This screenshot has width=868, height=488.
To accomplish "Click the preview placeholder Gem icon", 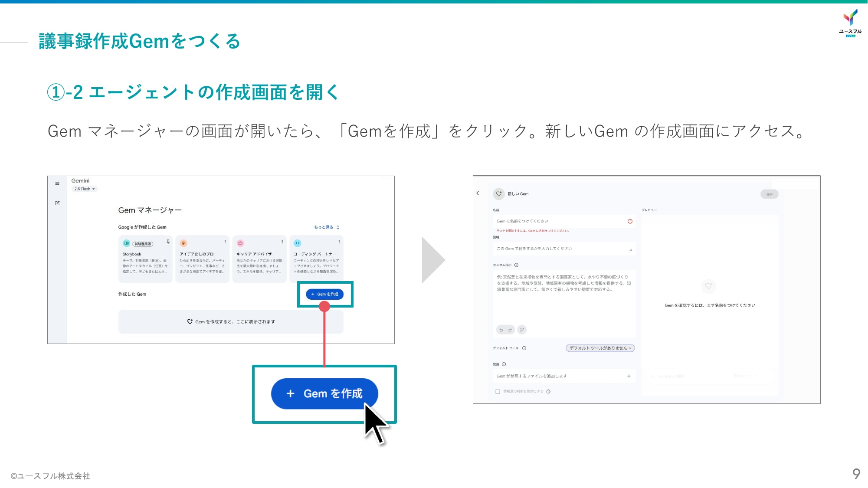I will (x=708, y=286).
